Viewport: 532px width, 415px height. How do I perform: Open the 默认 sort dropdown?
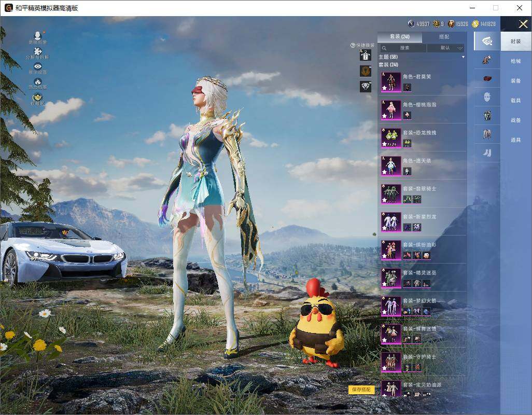tap(445, 48)
